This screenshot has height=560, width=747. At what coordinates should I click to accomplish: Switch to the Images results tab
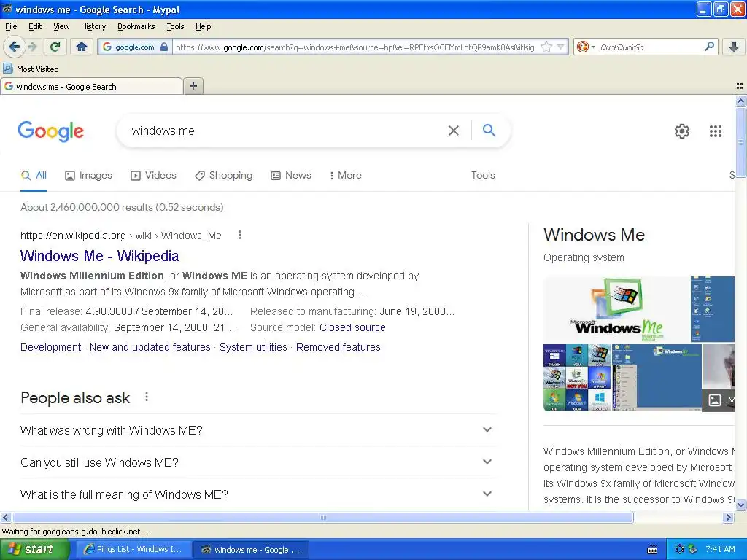tap(88, 175)
